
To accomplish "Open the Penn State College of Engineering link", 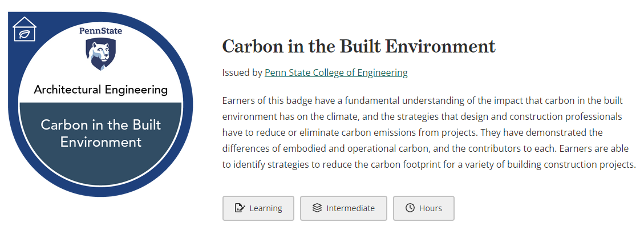I will pos(336,72).
